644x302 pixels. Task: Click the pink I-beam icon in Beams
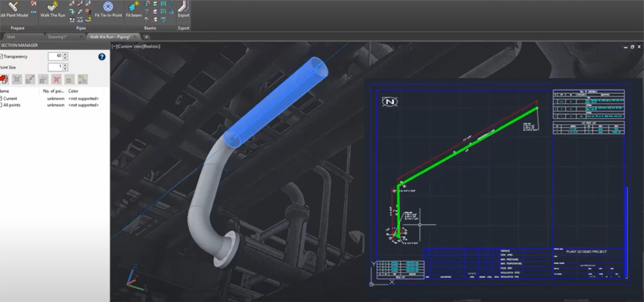coord(155,12)
